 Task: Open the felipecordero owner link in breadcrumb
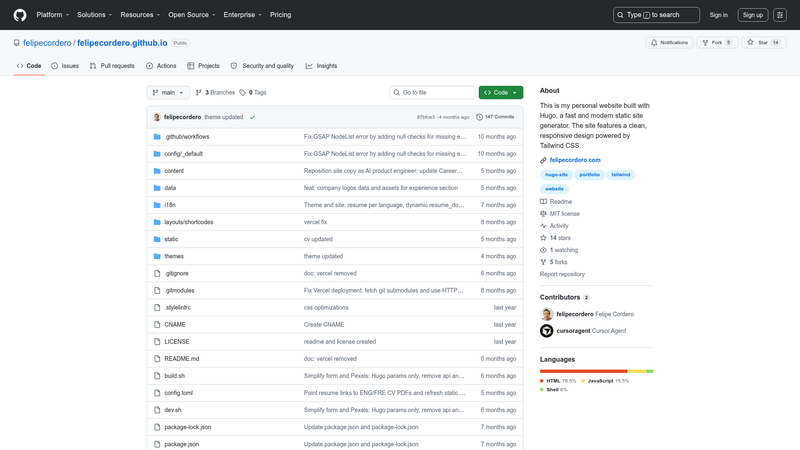[47, 43]
